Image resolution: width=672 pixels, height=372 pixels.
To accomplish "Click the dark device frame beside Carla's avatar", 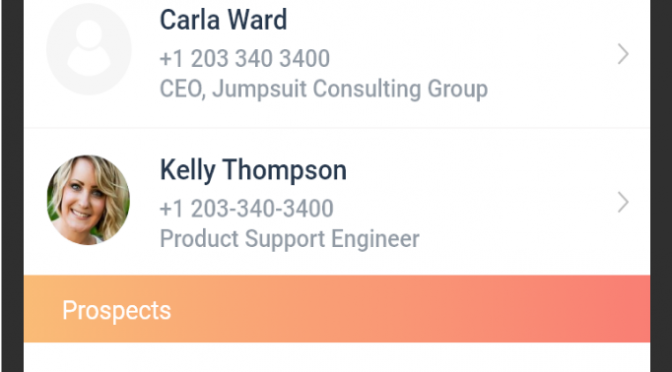I will pyautogui.click(x=12, y=49).
